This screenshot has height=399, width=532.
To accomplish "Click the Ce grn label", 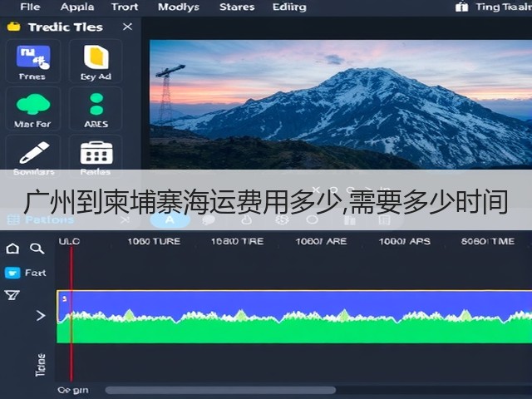I will tap(73, 390).
